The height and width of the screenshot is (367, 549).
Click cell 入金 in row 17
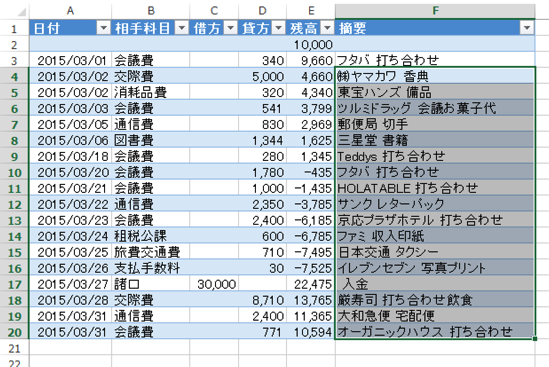435,284
